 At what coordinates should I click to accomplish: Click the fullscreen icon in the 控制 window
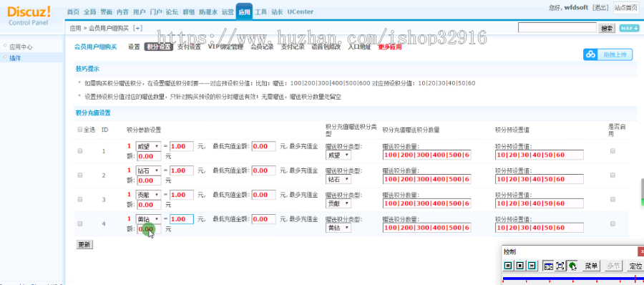click(560, 266)
